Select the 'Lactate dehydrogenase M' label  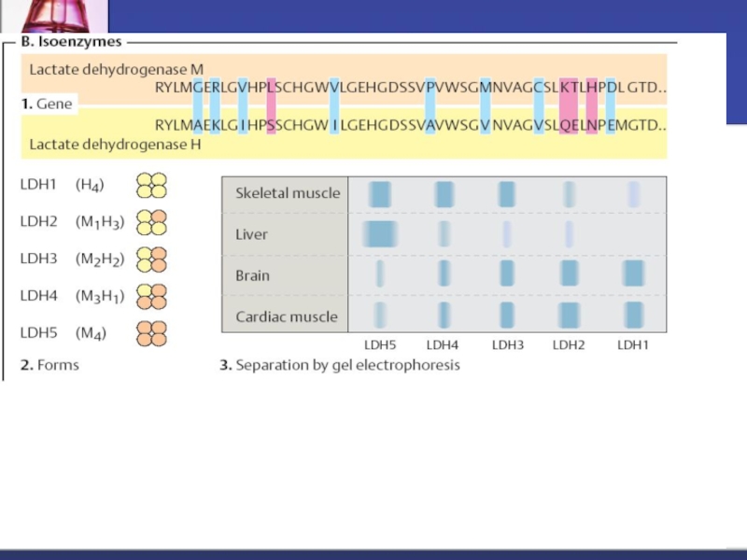click(116, 69)
